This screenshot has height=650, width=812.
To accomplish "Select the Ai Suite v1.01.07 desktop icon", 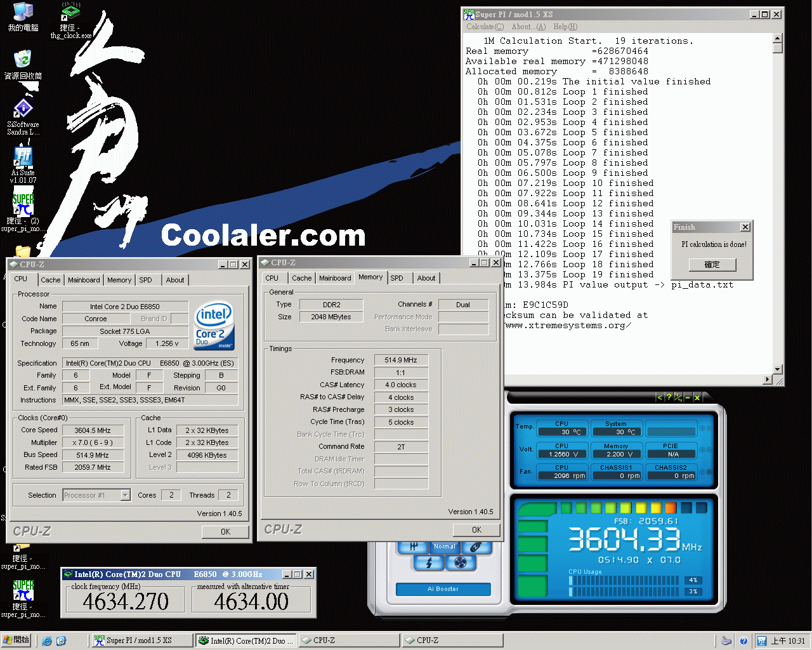I will (x=23, y=165).
